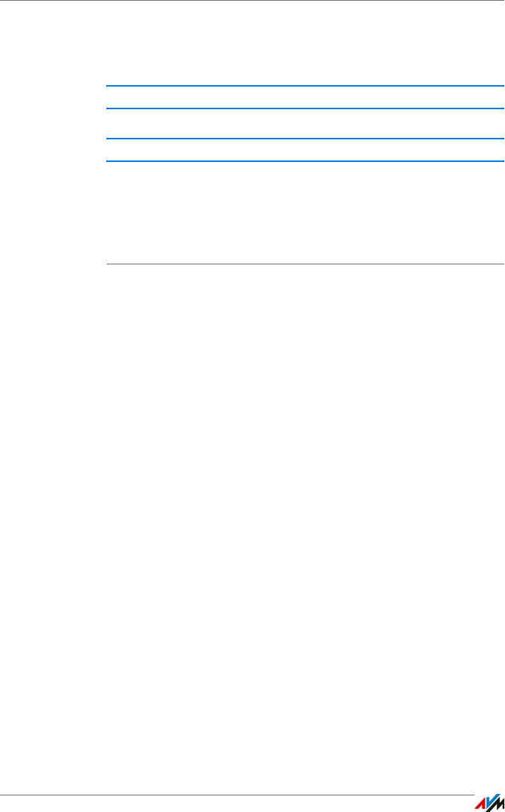Click the gray footer line near logo

coord(237,795)
